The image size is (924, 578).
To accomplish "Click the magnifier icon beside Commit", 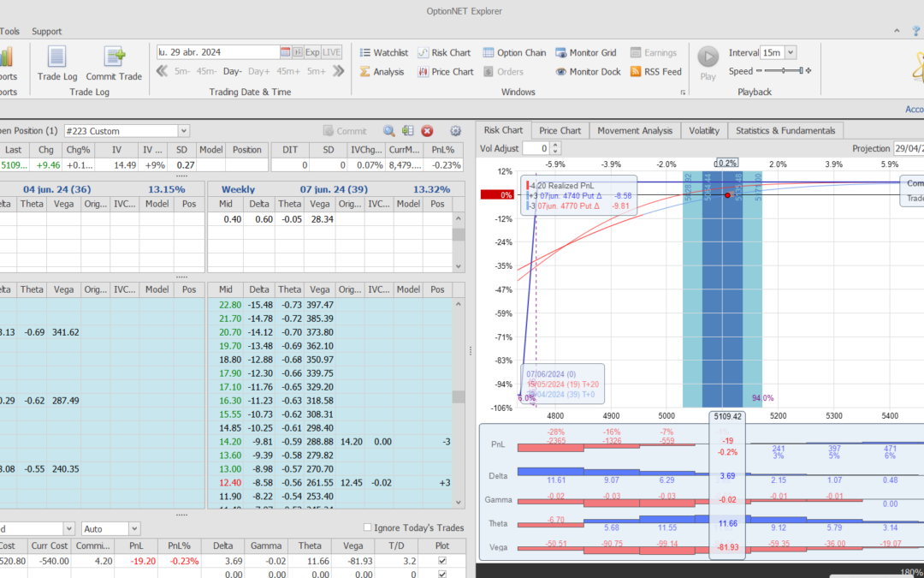I will tap(388, 131).
